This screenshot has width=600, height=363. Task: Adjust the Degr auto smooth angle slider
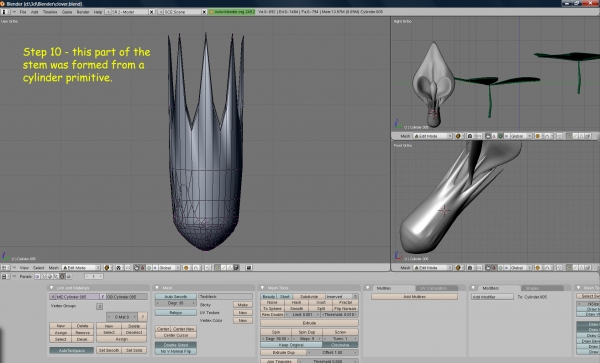click(x=176, y=303)
